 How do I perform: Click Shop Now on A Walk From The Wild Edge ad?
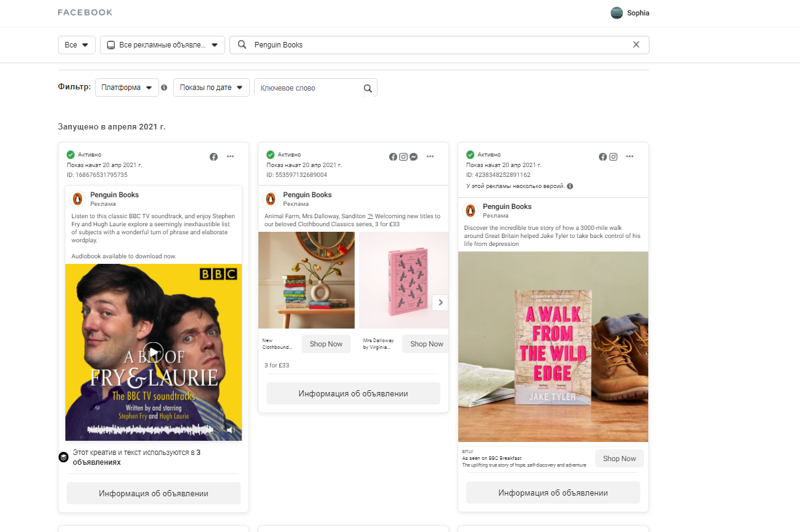coord(619,459)
